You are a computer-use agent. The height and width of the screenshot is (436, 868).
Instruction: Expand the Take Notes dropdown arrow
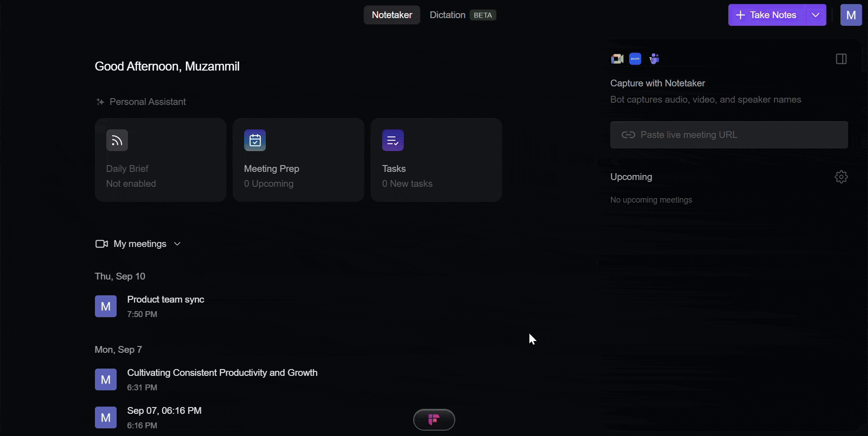(816, 15)
